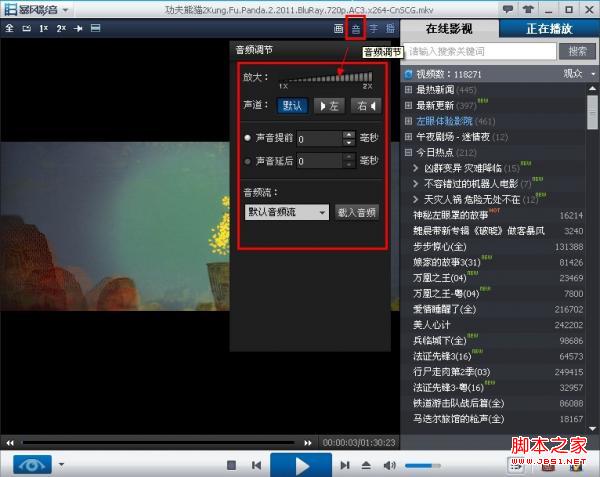Click the 声音延后 milliseconds input field

tap(319, 161)
